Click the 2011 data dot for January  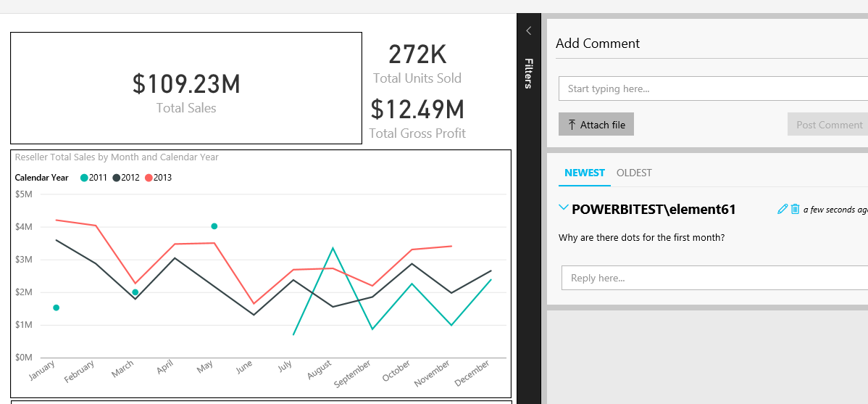57,308
